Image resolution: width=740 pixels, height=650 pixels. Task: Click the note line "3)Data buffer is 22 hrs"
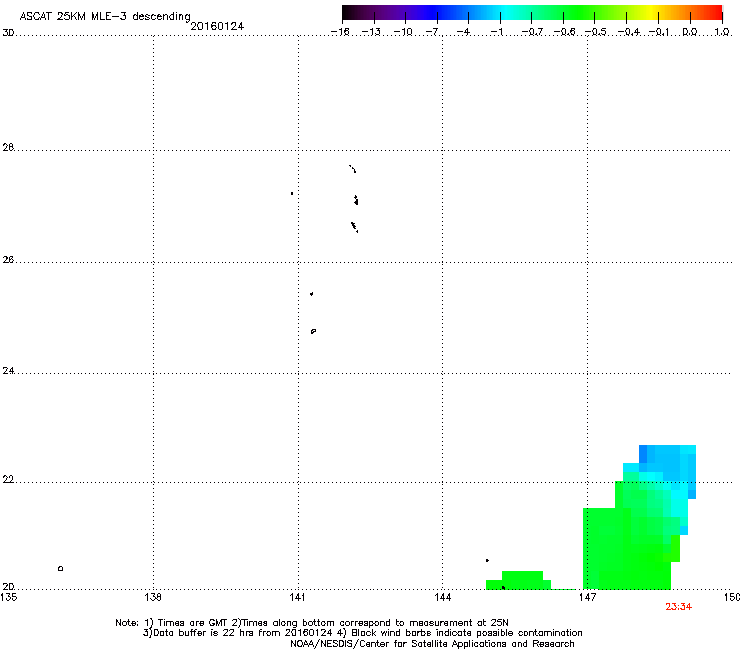coord(362,633)
